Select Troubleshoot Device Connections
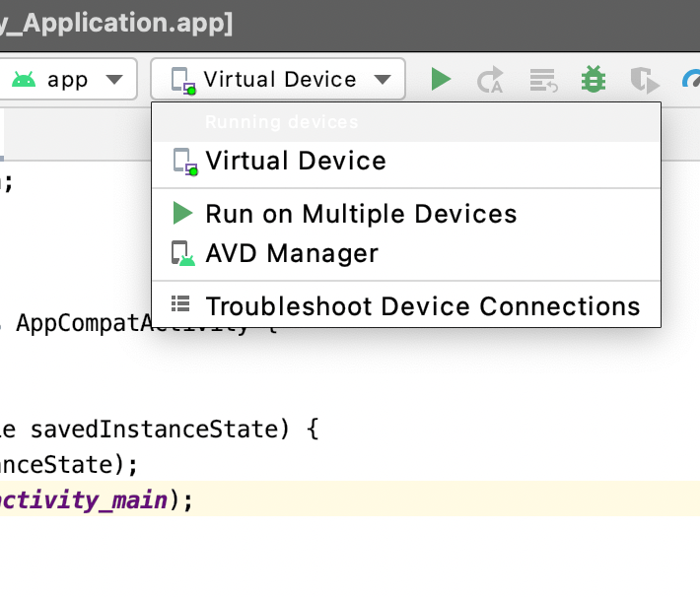The width and height of the screenshot is (700, 597). [x=406, y=306]
